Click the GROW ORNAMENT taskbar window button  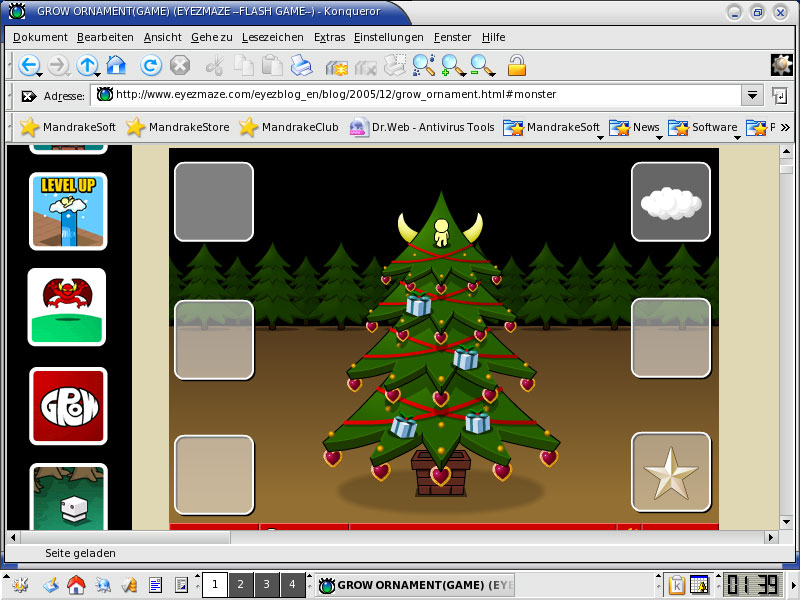[416, 585]
